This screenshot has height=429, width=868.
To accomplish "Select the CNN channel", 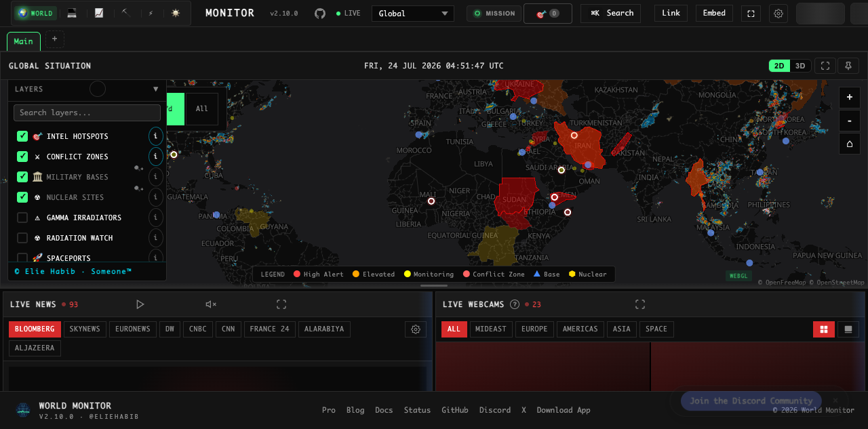I will (229, 329).
